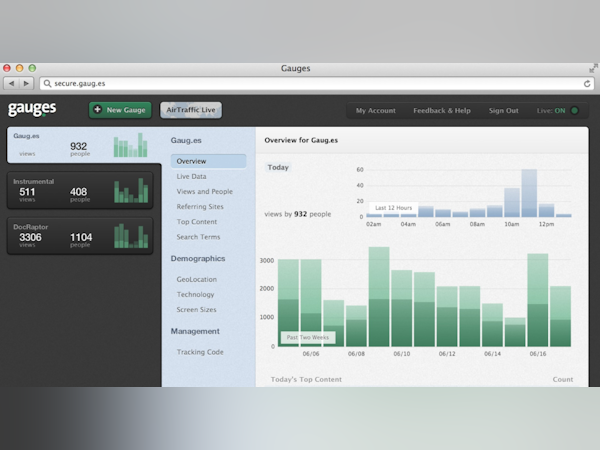Viewport: 600px width, 450px height.
Task: Select the DocRaptor gauge card
Action: click(80, 236)
